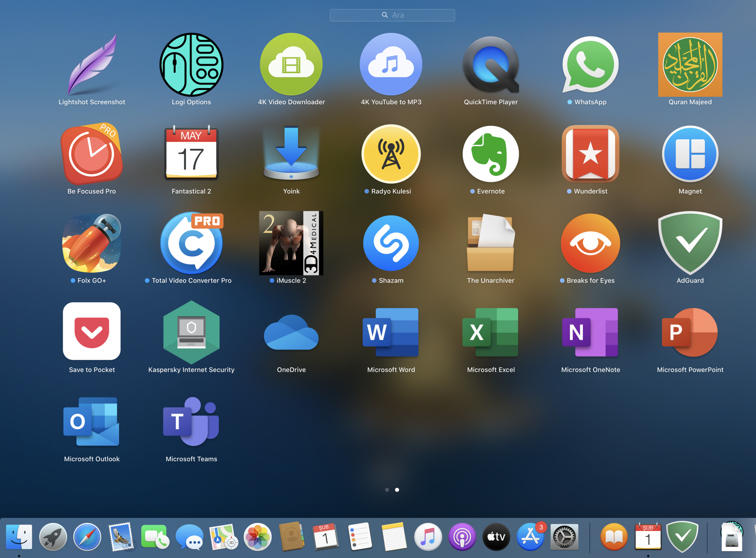Select second Launchpad page dot
756x558 pixels.
(397, 490)
